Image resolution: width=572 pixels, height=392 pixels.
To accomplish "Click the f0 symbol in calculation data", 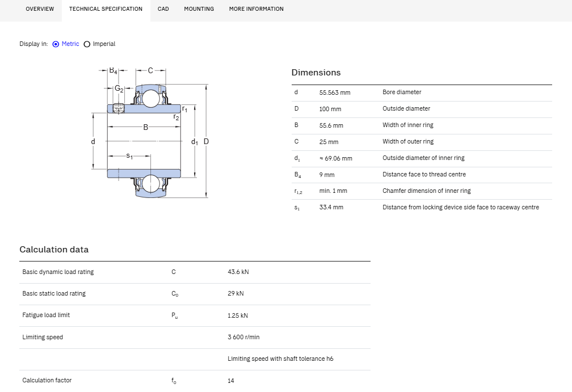I will pyautogui.click(x=174, y=381).
